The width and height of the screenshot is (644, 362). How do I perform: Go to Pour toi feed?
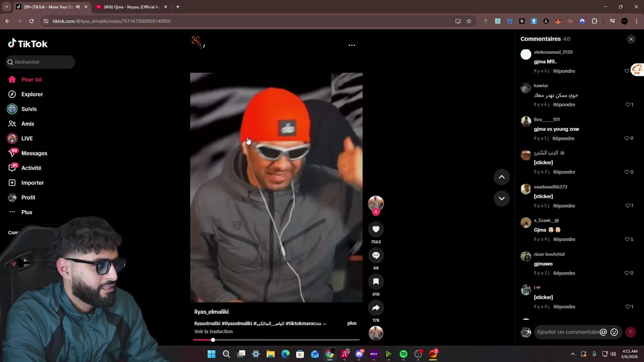31,79
